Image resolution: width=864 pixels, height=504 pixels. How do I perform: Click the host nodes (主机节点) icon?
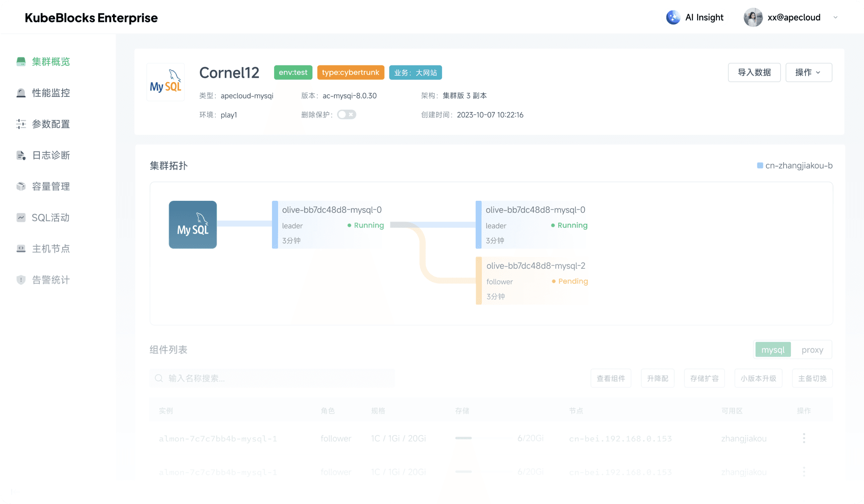21,249
